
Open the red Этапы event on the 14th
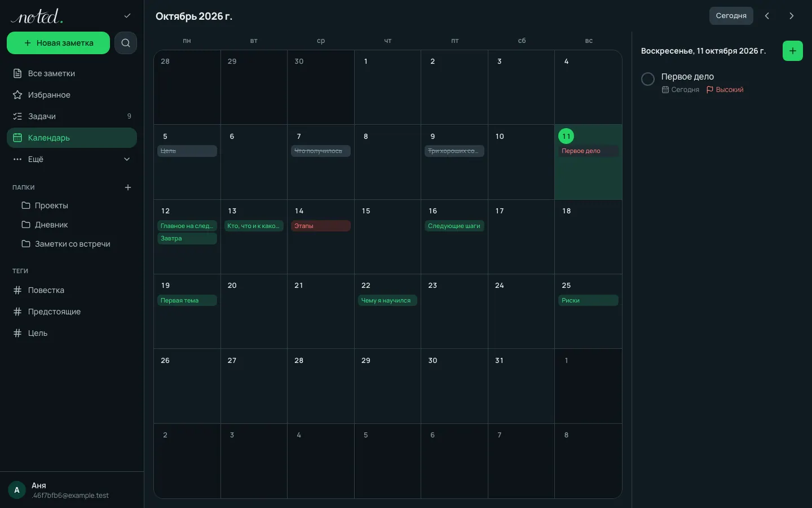point(321,226)
